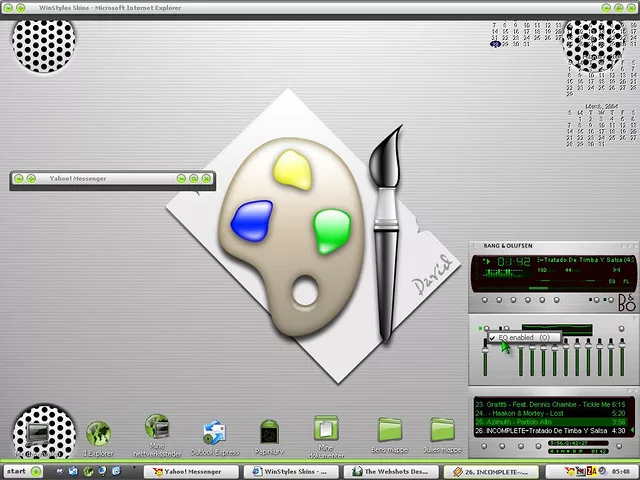Open the Yahoo! Messenger left system menu button
640x480 pixels.
click(x=19, y=179)
